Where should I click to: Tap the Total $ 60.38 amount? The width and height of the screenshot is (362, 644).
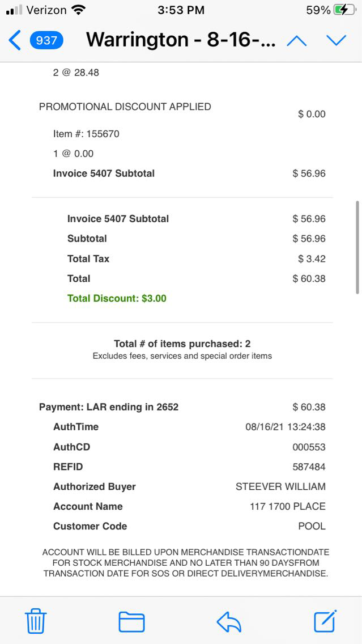pos(309,278)
